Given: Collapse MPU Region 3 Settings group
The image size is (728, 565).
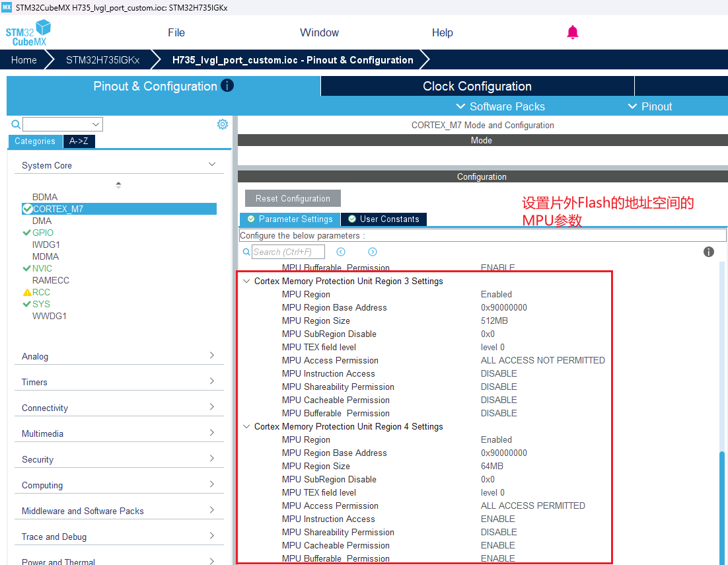Looking at the screenshot, I should click(246, 282).
